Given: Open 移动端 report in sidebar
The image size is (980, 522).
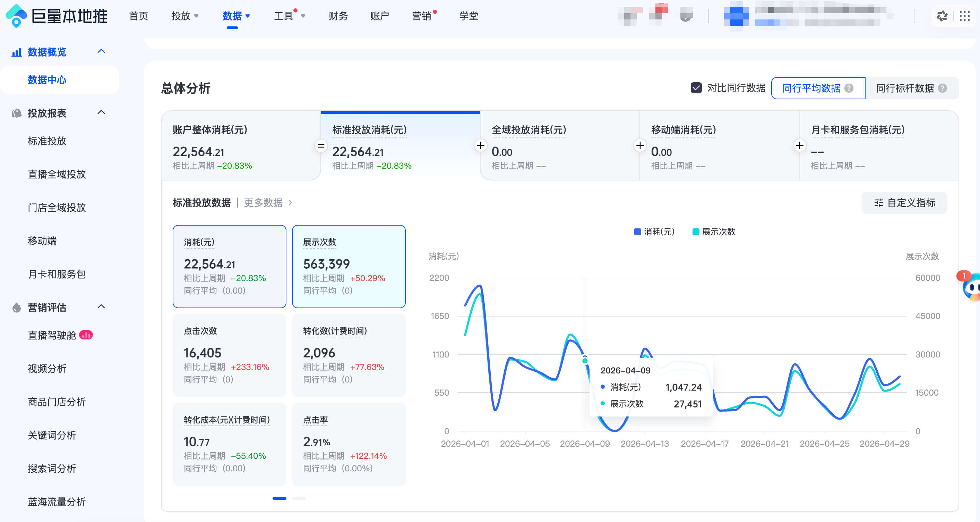Looking at the screenshot, I should (42, 241).
